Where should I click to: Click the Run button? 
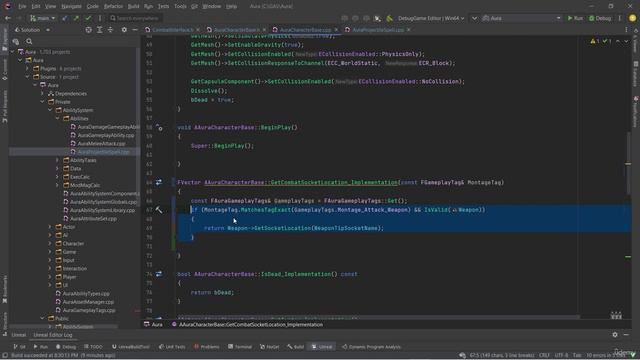pyautogui.click(x=575, y=18)
